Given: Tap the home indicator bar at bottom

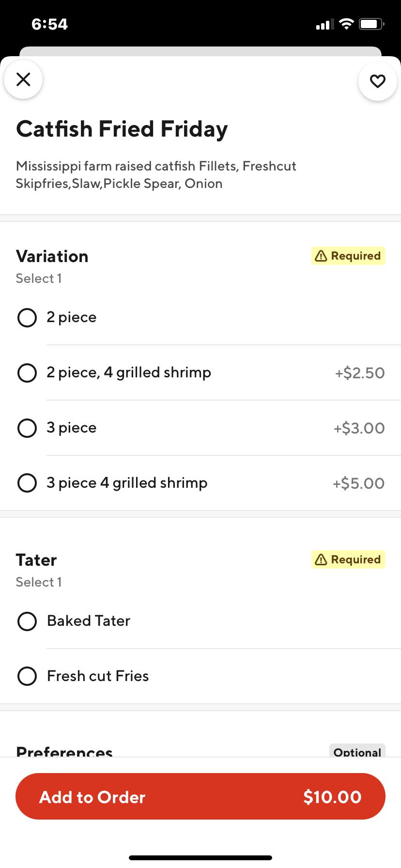Looking at the screenshot, I should pos(200,858).
